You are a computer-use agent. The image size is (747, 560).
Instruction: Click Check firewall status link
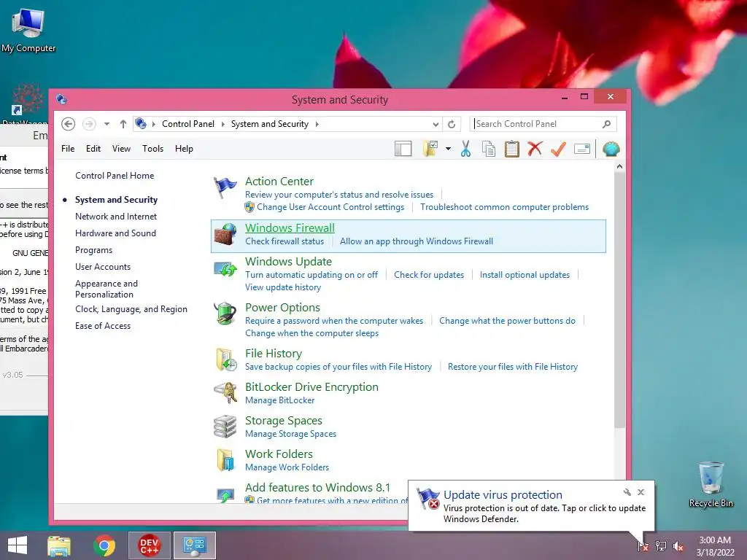285,241
